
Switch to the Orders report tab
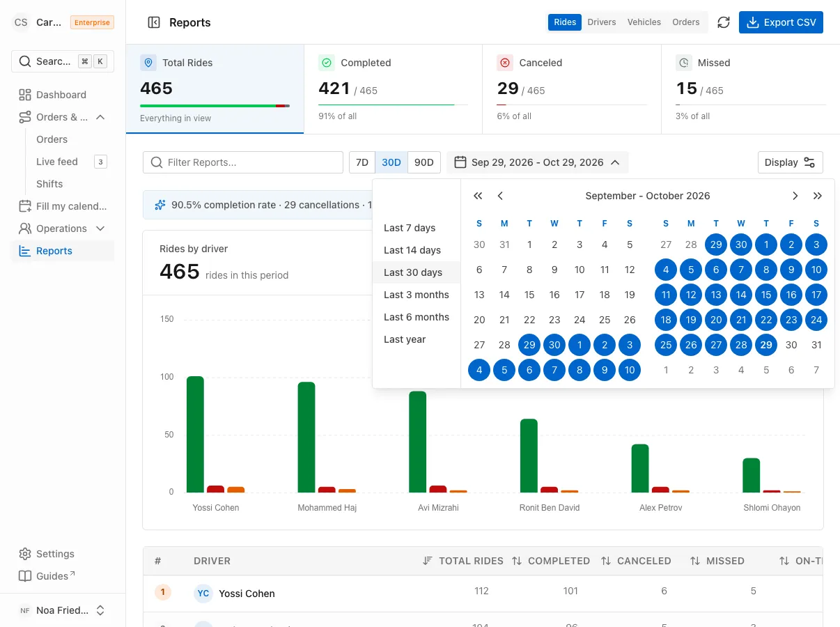[686, 22]
